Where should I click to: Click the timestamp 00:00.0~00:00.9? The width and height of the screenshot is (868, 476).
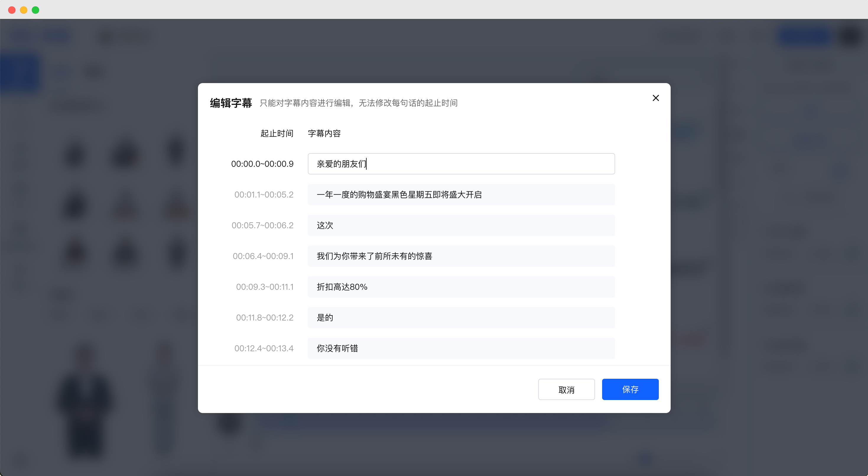pyautogui.click(x=262, y=164)
